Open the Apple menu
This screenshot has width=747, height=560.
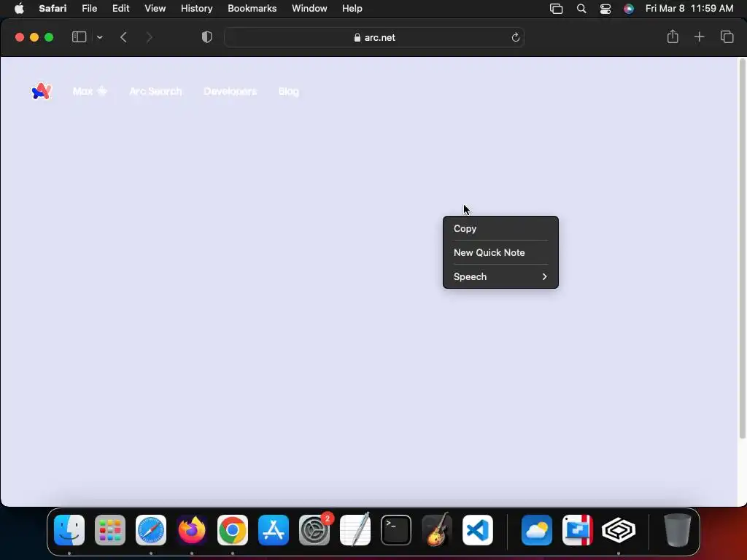19,9
